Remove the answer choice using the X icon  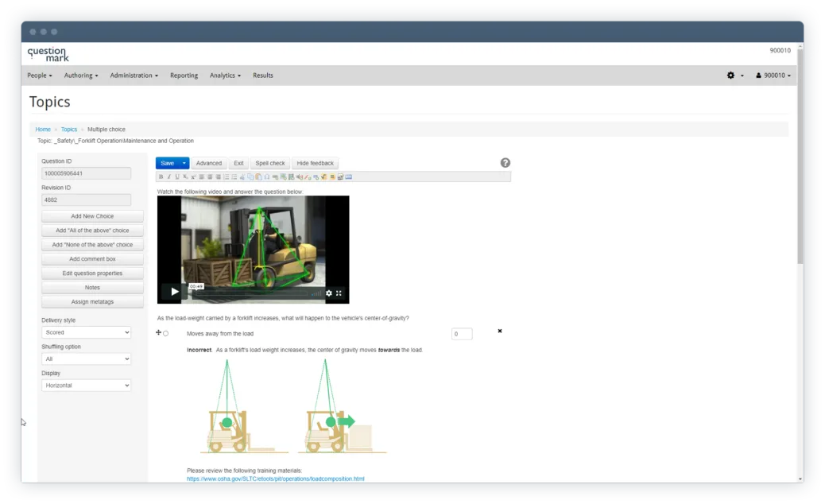pyautogui.click(x=499, y=331)
